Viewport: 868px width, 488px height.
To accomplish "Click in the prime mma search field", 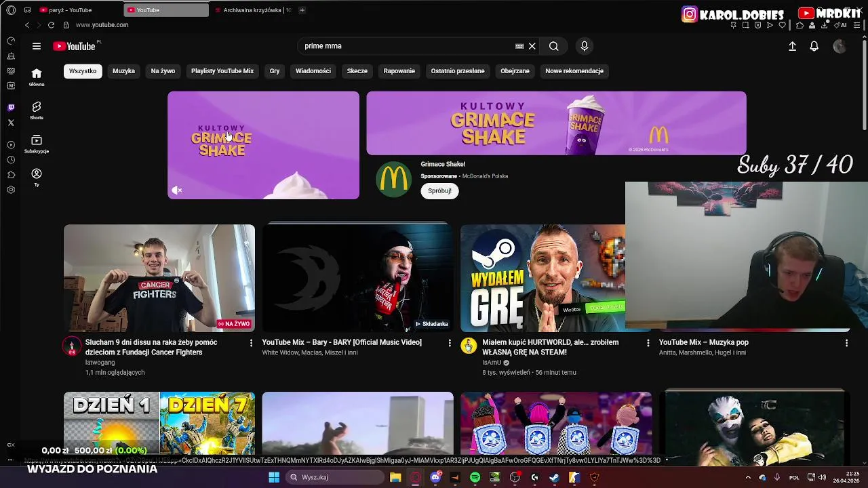I will (407, 46).
